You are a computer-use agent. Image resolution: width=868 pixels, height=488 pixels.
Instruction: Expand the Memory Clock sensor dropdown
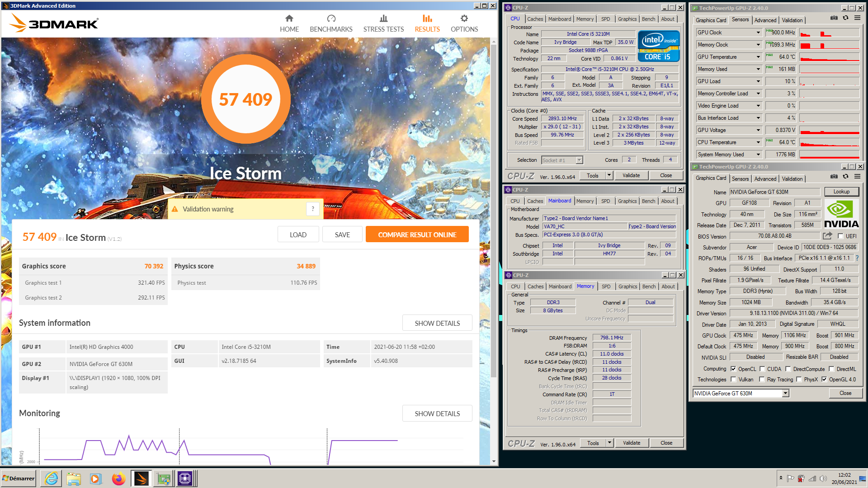[758, 45]
